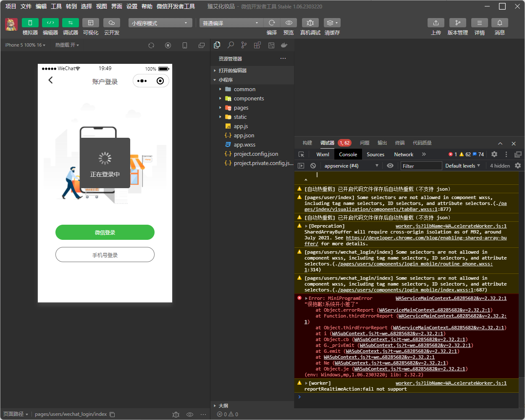525x420 pixels.
Task: Toggle the 模拟器 simulator panel button
Action: pos(30,23)
